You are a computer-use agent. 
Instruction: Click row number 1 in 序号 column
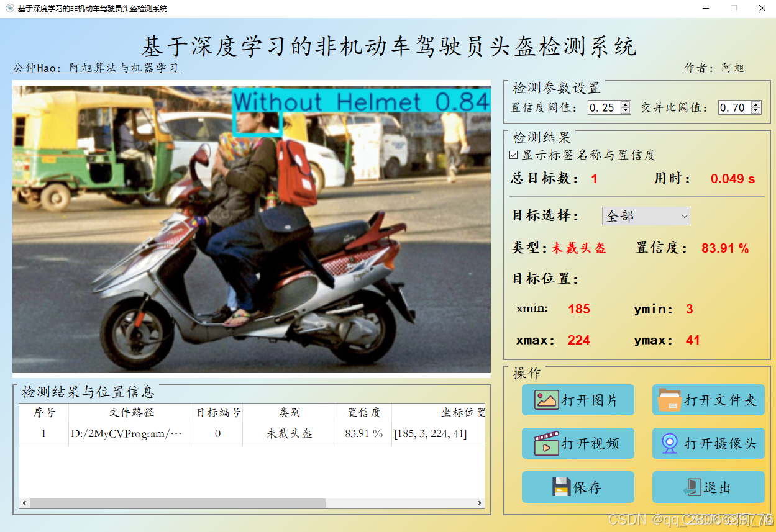tap(44, 433)
